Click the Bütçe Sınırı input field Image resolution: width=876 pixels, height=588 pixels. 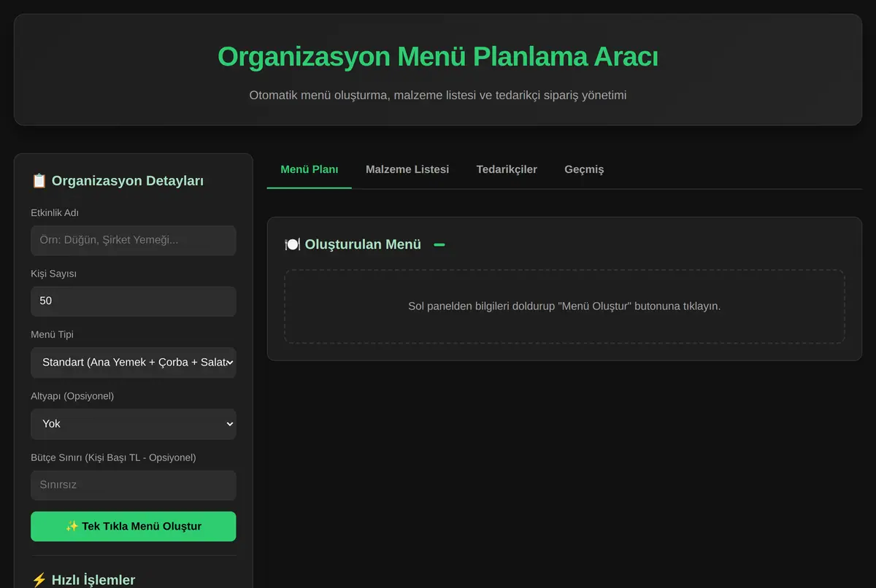[x=134, y=485]
